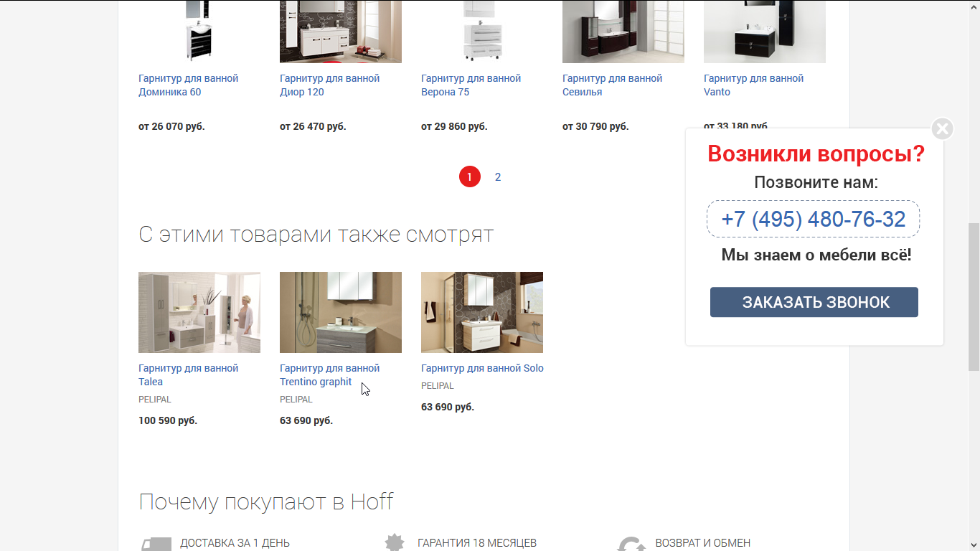Click the Talea bathroom set thumbnail

coord(199,312)
